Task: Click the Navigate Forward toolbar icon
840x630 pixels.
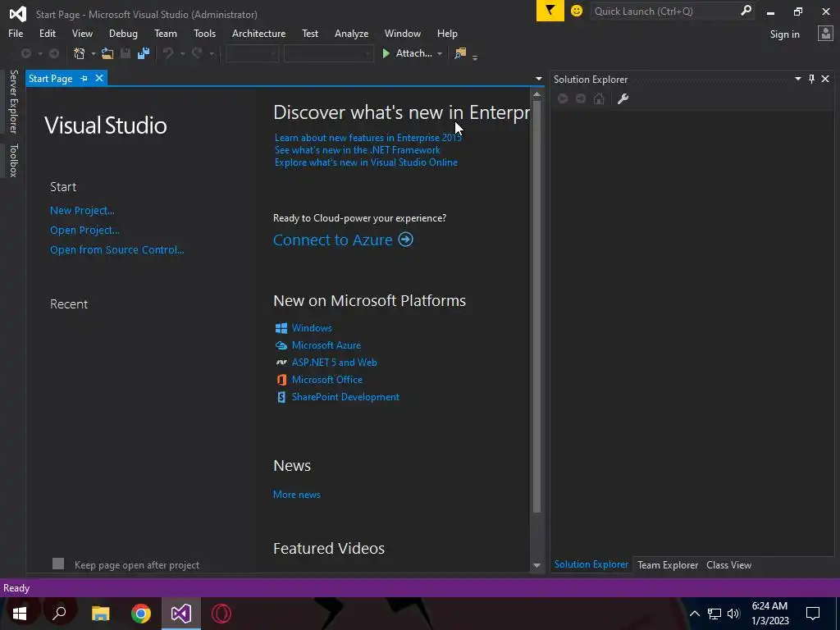Action: (54, 53)
